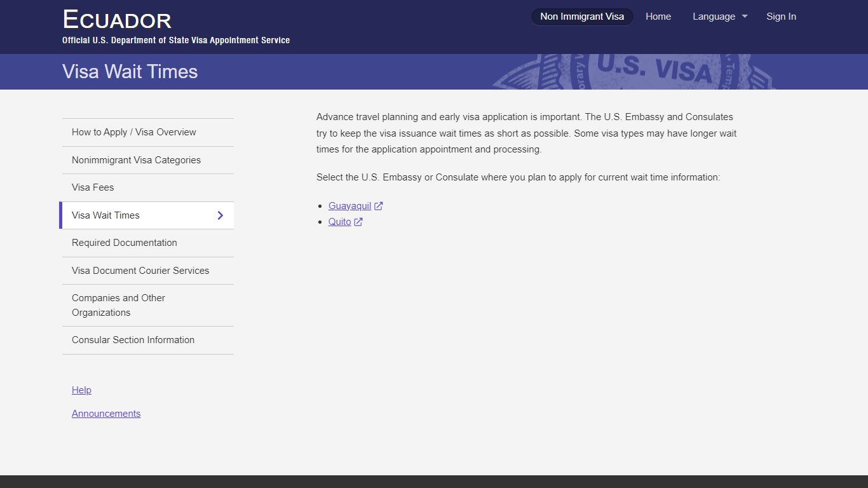
Task: Select Visa Fees in the sidebar
Action: 148,187
